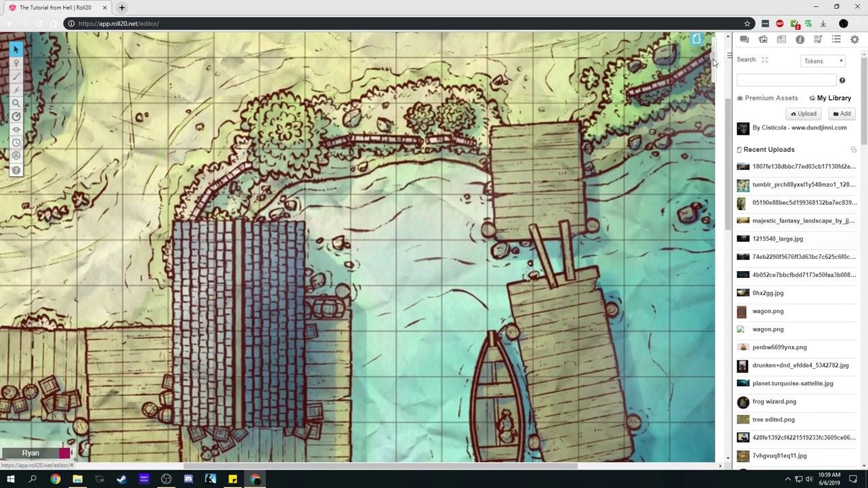Open the Collections list tab
This screenshot has height=488, width=868.
pos(836,40)
